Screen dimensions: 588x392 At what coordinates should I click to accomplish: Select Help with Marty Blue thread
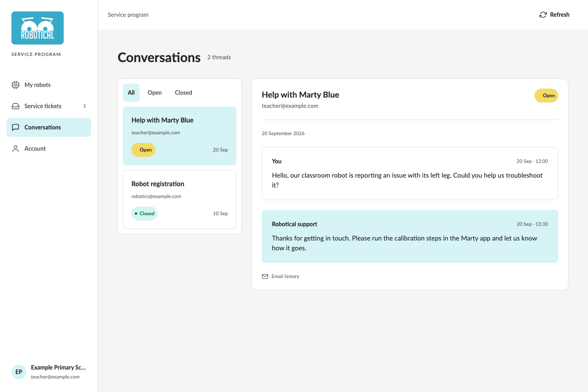coord(180,136)
